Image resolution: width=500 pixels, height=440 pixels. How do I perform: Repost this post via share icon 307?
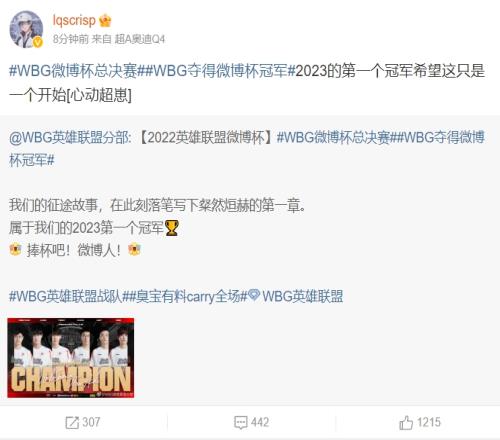(x=82, y=422)
